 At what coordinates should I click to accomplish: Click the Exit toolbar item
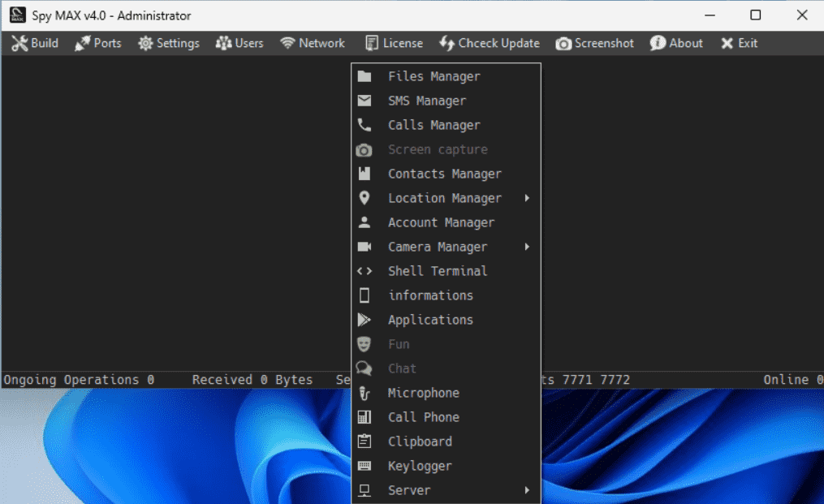point(739,43)
